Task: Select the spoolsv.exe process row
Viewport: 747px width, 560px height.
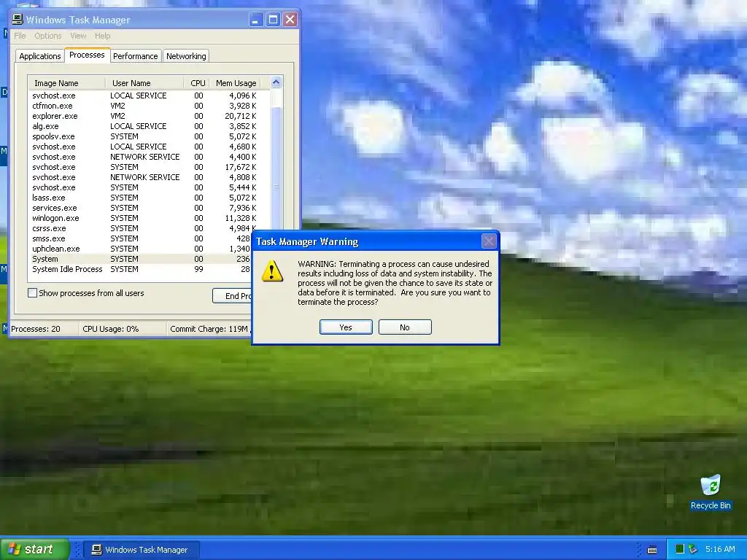Action: coord(149,136)
